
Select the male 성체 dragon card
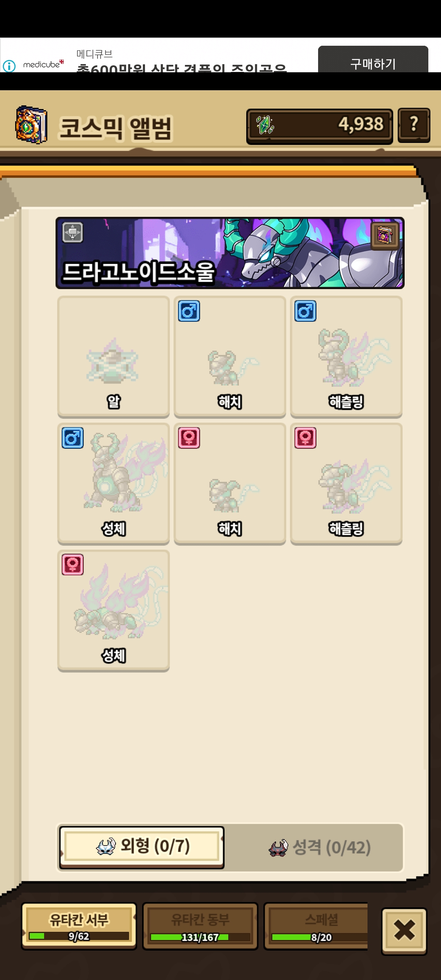pyautogui.click(x=114, y=484)
